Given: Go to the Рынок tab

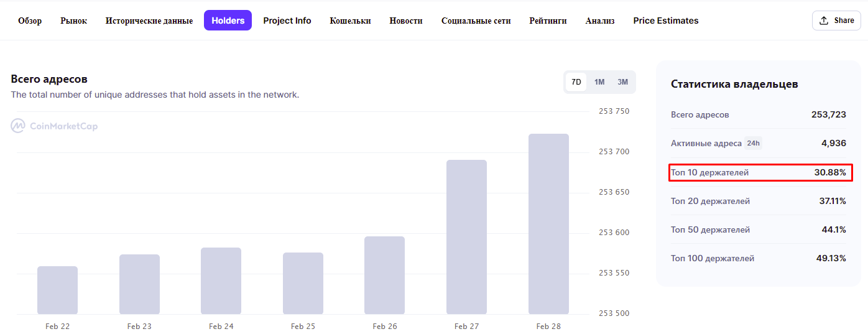Looking at the screenshot, I should (x=73, y=21).
